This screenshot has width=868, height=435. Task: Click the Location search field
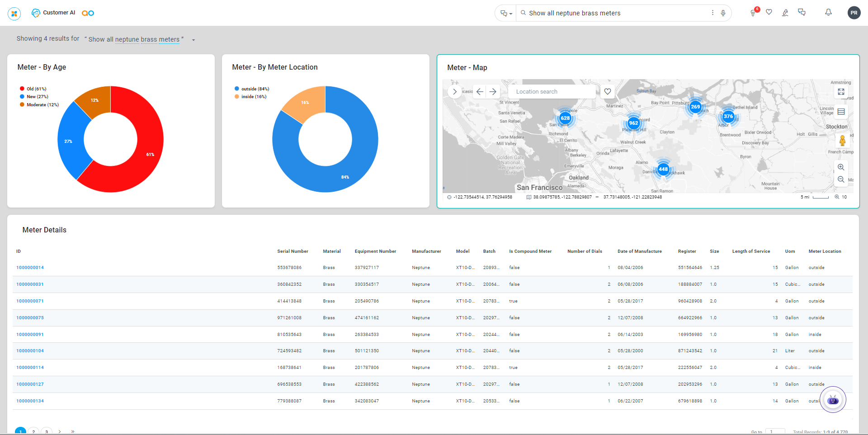point(552,91)
